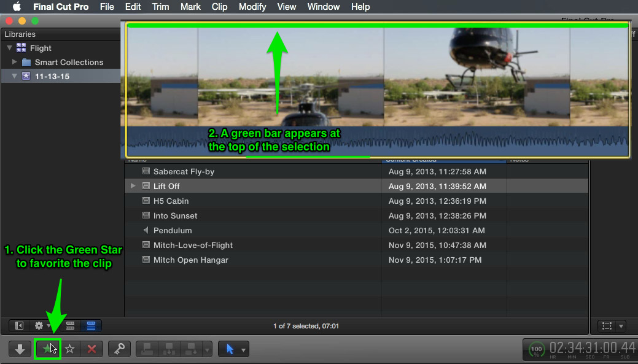Image resolution: width=638 pixels, height=364 pixels.
Task: Click the Lift Off helicopter filmstrip
Action: [x=378, y=90]
